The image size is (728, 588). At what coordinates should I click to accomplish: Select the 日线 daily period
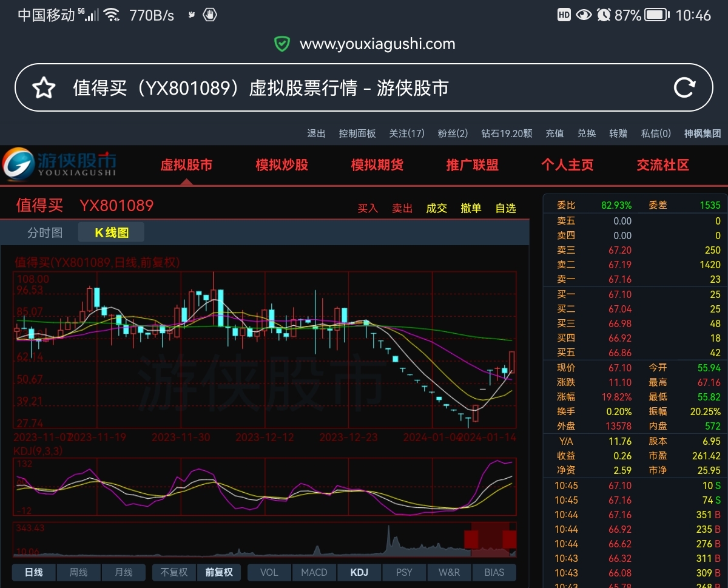click(34, 572)
